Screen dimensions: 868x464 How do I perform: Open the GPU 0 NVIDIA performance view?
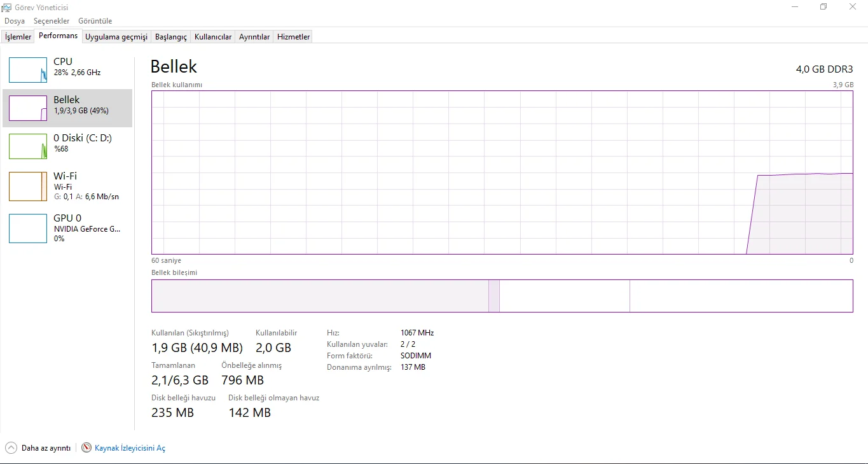coord(28,228)
